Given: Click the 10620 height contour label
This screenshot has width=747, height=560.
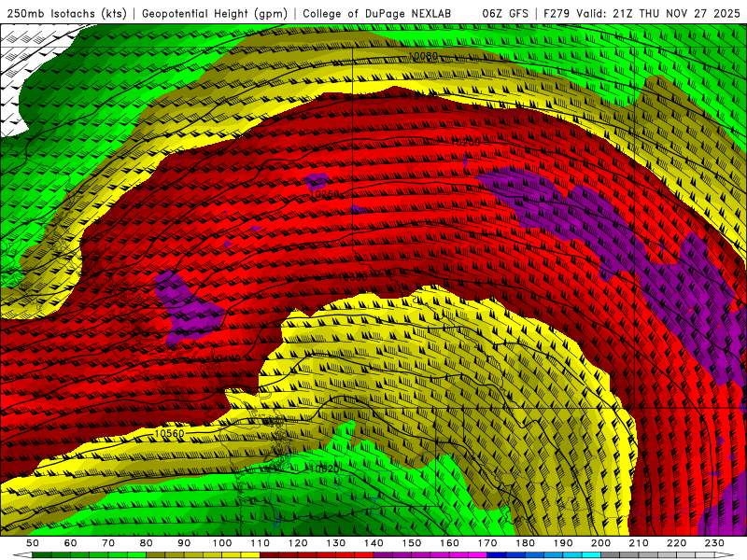Looking at the screenshot, I should (324, 469).
